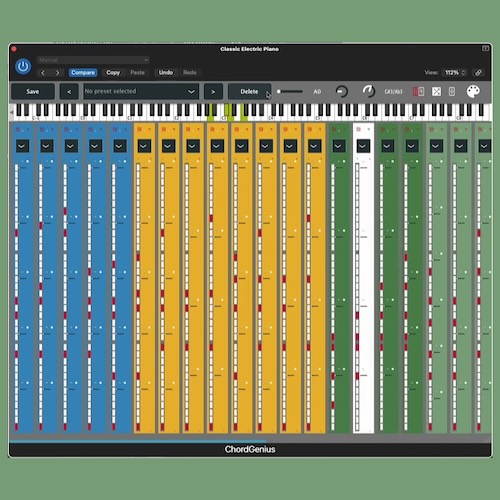
Task: Expand the white column dropdown
Action: click(x=363, y=146)
